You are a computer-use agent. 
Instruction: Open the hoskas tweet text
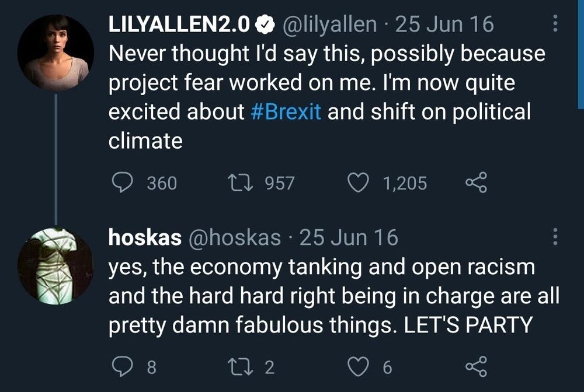click(x=333, y=296)
